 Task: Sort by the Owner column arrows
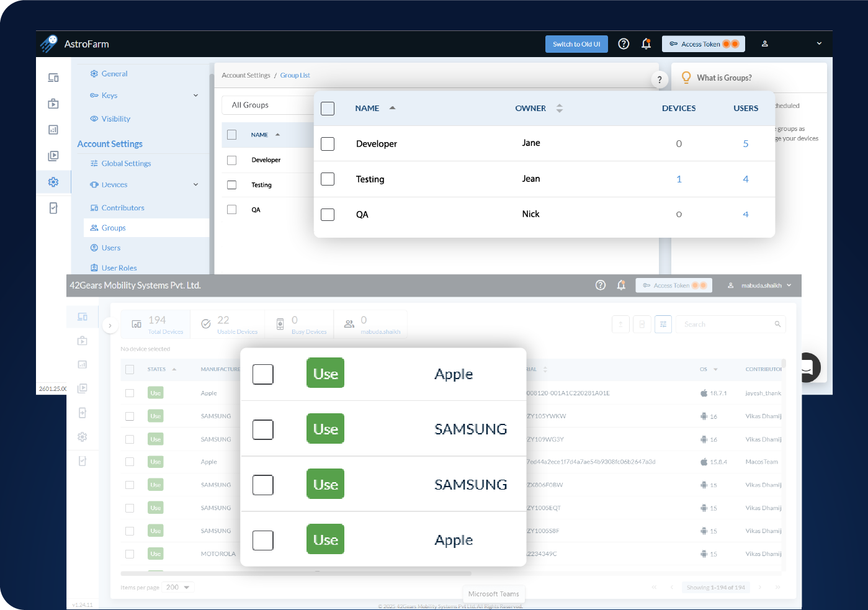tap(559, 109)
